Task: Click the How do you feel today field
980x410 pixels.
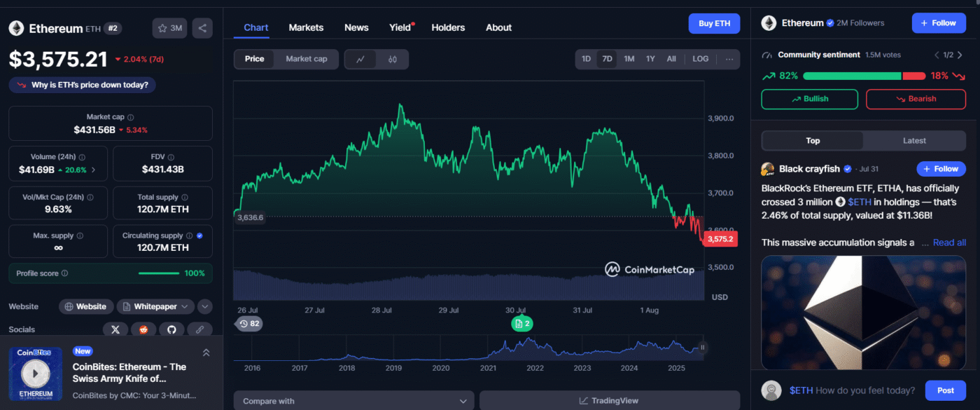Action: [853, 390]
